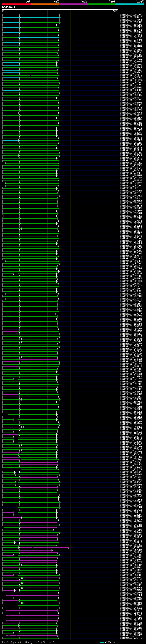Image resolution: width=146 pixels, height=644 pixels.
Task: Choose UniRef100_Q5ZAW1 entry
Action: pyautogui.click(x=131, y=296)
